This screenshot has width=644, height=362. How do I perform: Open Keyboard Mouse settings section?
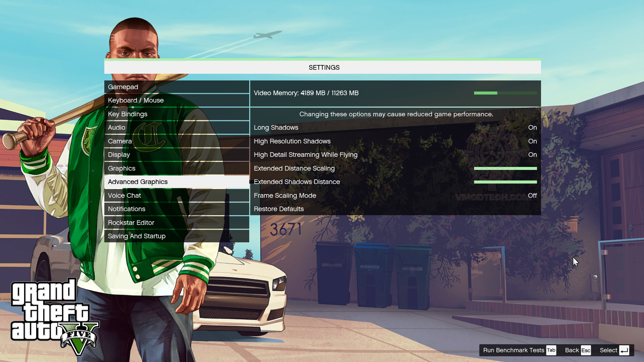pyautogui.click(x=136, y=100)
